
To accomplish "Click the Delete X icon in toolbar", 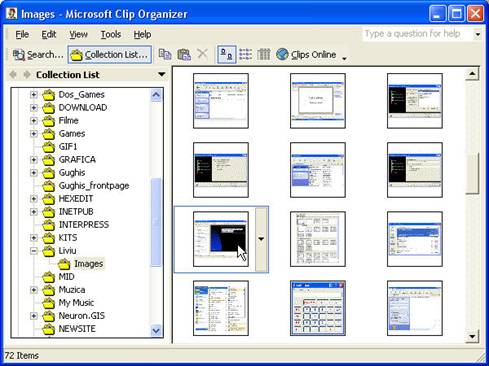I will pos(202,54).
